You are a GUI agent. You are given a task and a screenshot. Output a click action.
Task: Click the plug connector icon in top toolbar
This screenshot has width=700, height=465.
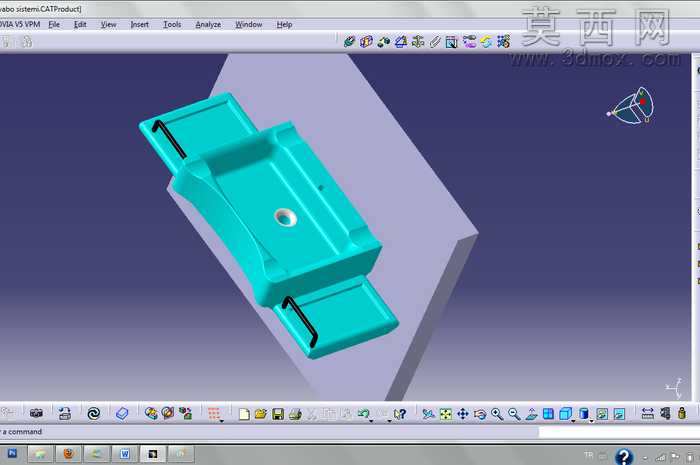click(x=349, y=42)
